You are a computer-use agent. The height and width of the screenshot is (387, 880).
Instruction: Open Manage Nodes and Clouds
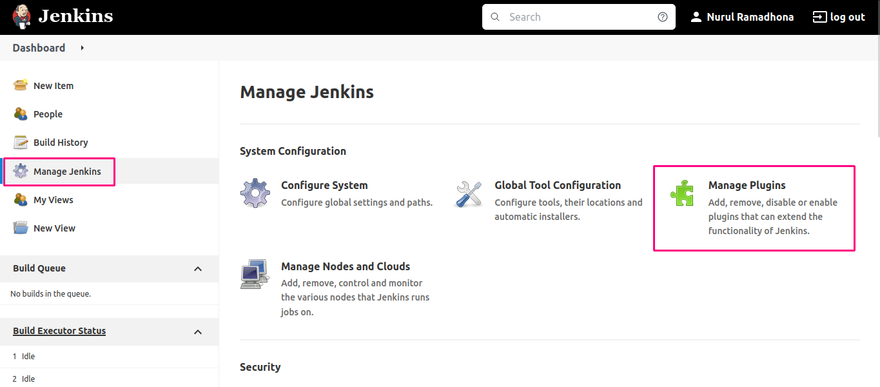tap(345, 266)
